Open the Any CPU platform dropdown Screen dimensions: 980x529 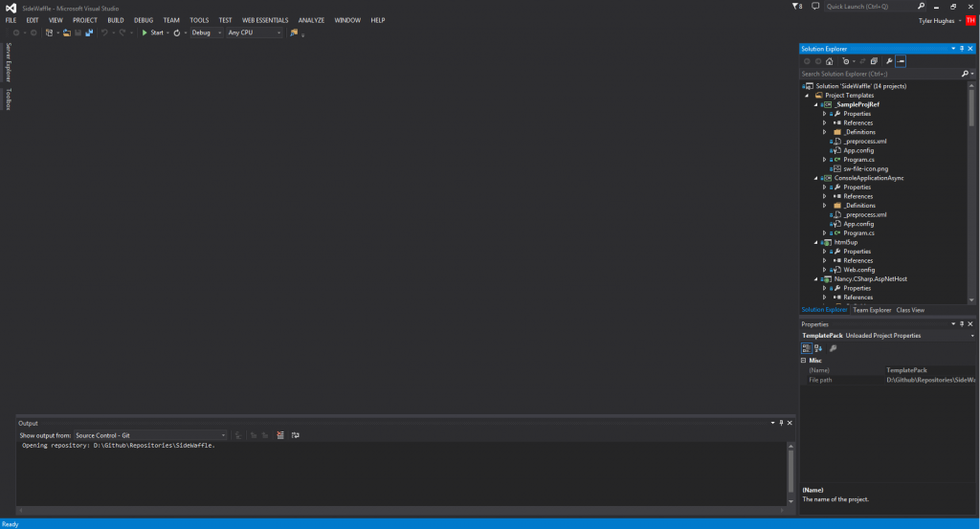tap(254, 33)
